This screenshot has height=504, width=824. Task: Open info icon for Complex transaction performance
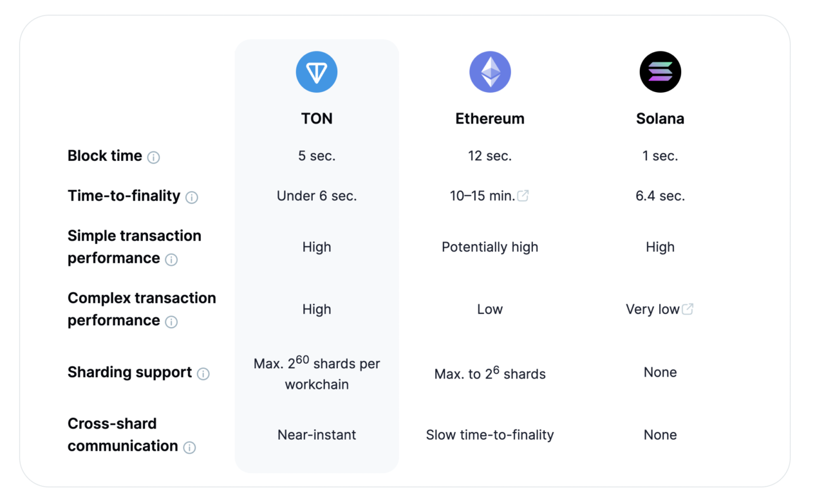click(x=171, y=322)
